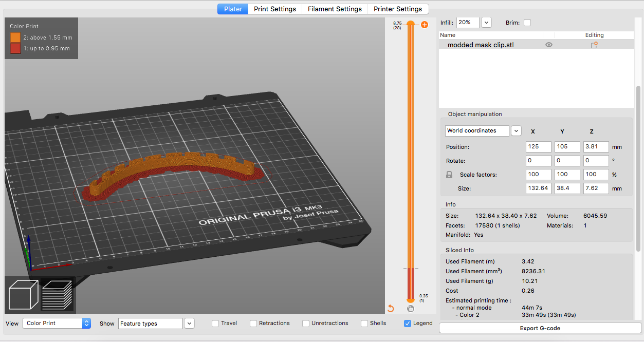Click the red legend swatch up to 0.95 mm
This screenshot has width=644, height=342.
[15, 48]
